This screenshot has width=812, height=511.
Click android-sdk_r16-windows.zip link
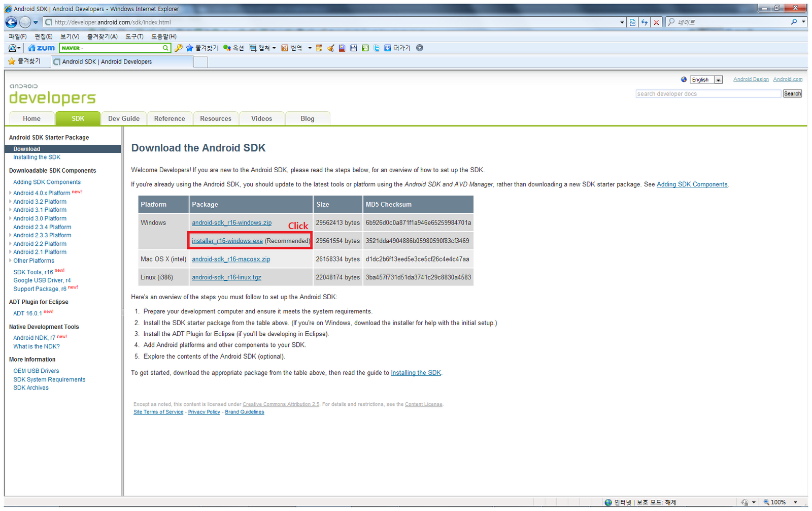coord(231,222)
